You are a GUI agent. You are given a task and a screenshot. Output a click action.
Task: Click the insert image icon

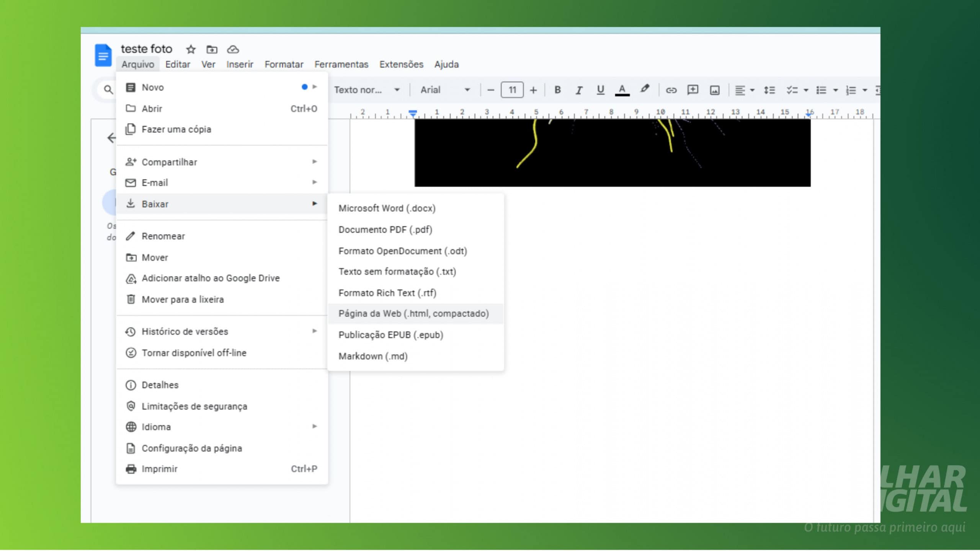714,90
